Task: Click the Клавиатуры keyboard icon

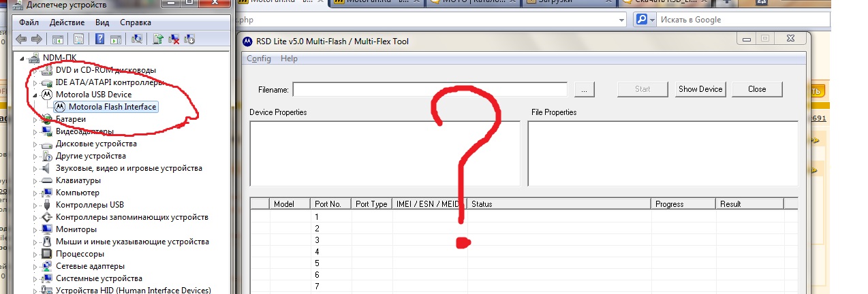Action: tap(47, 180)
